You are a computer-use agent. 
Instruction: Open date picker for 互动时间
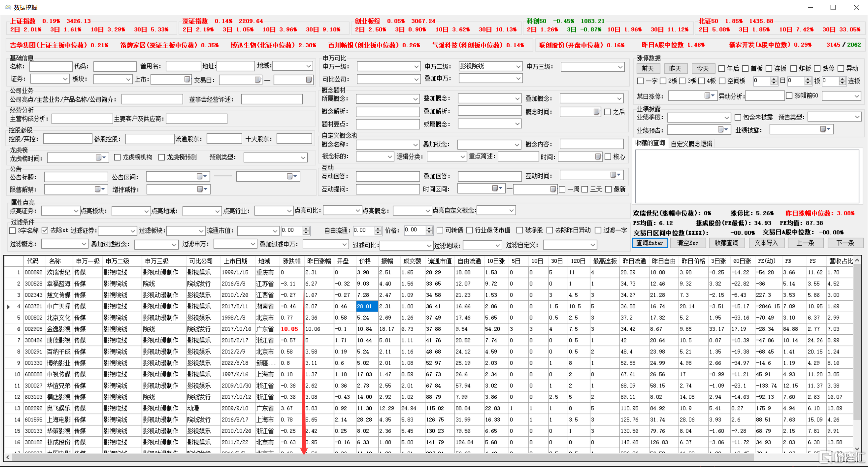[616, 175]
